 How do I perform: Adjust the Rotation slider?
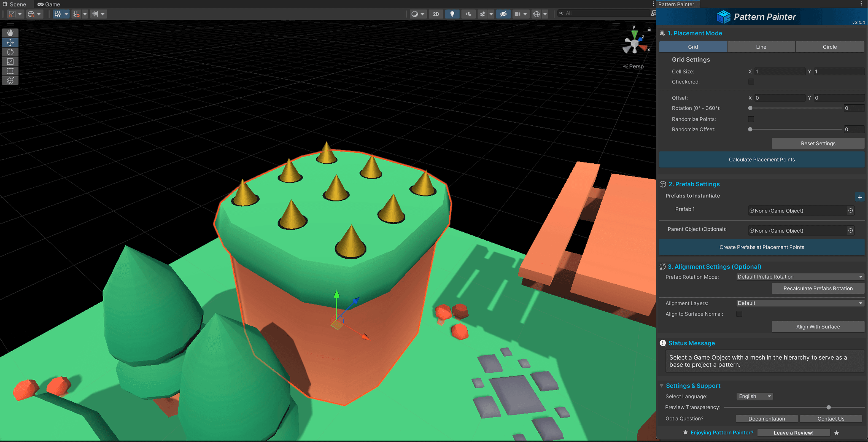click(x=796, y=108)
